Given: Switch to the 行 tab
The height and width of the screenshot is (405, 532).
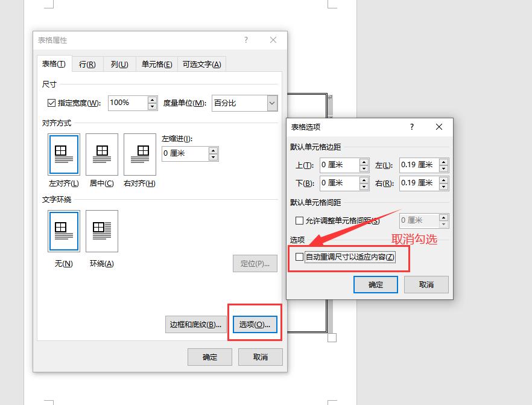Looking at the screenshot, I should click(x=87, y=63).
